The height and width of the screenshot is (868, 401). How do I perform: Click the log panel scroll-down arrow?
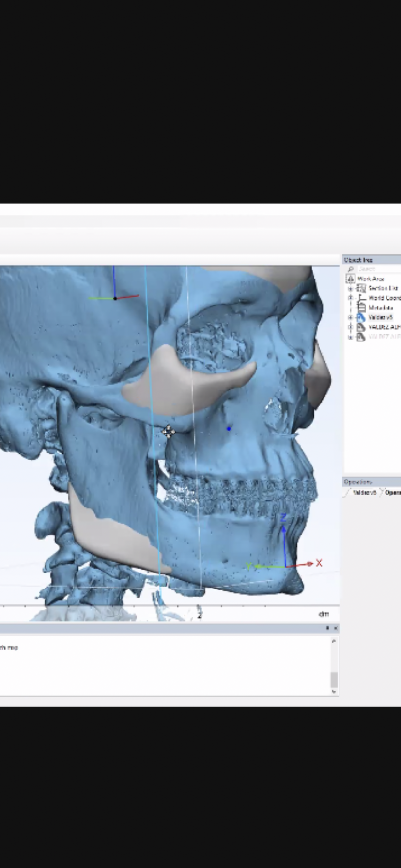334,692
